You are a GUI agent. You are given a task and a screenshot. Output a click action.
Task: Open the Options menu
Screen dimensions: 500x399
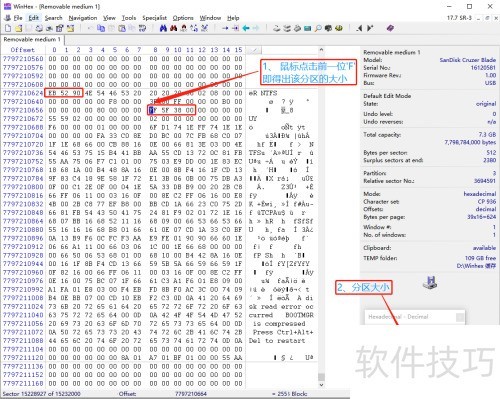[183, 18]
